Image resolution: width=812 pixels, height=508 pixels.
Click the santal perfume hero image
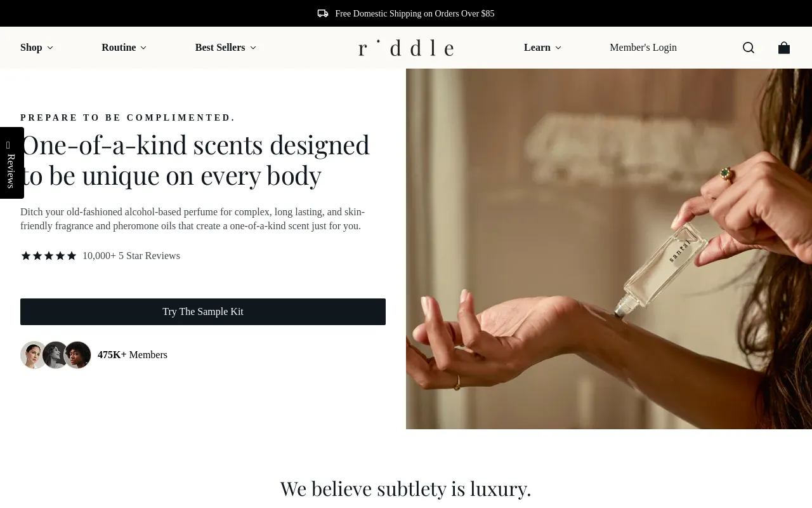pyautogui.click(x=609, y=249)
